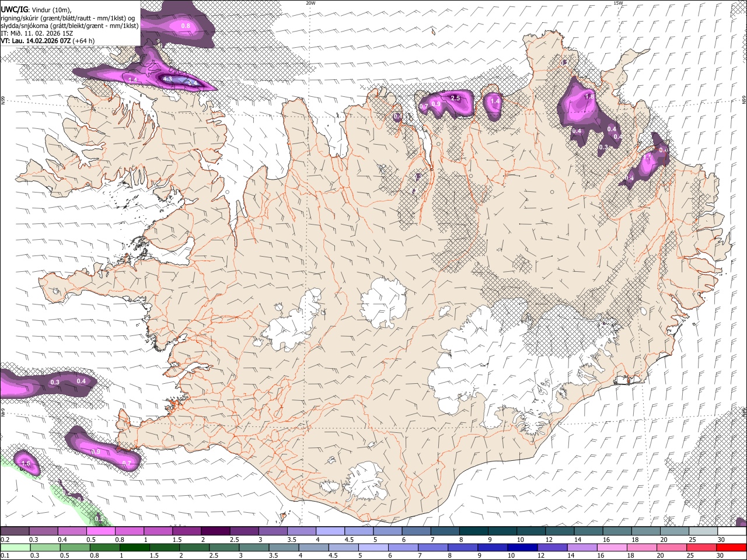Click the 'rigning/skúrir (grænt/blátt/rautt - mm/1klst)' line

(67, 18)
